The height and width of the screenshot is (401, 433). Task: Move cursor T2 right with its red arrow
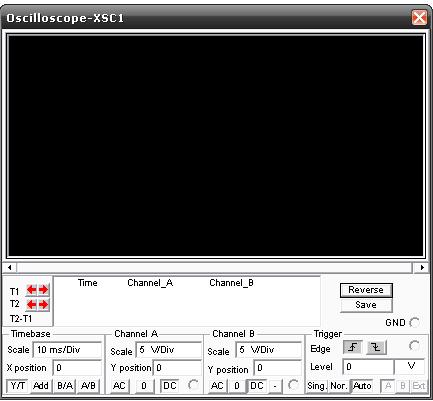point(43,304)
